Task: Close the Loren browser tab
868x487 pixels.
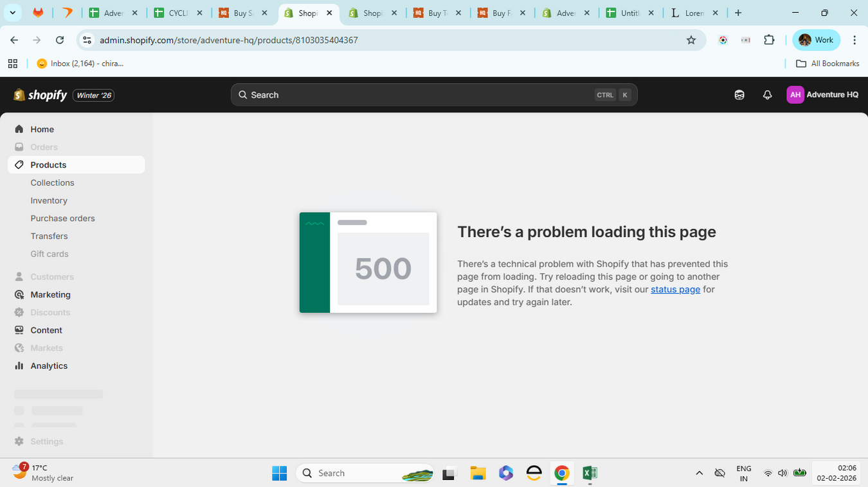Action: click(x=715, y=13)
